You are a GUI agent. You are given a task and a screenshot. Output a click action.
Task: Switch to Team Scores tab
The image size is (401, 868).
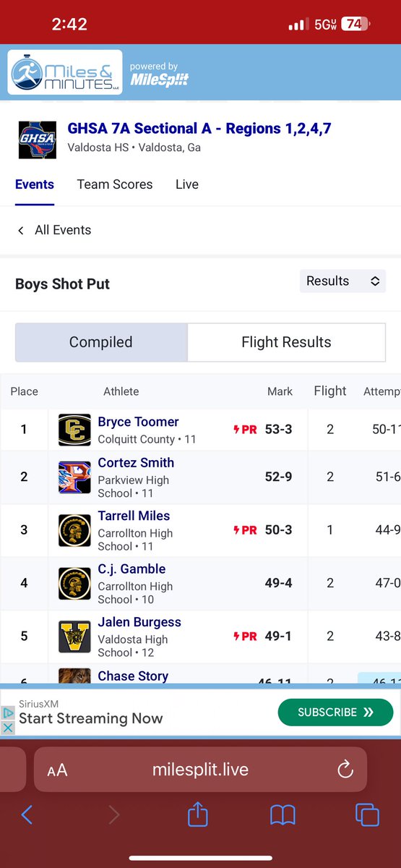pyautogui.click(x=115, y=184)
